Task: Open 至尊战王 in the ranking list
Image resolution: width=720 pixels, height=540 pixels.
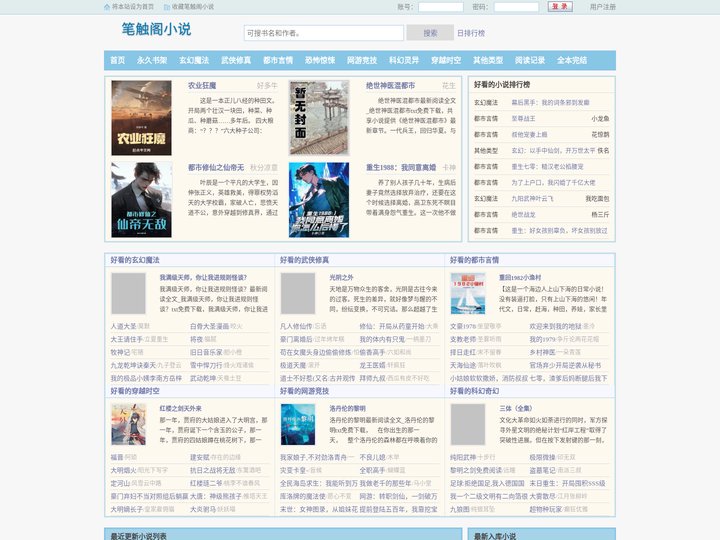Action: tap(523, 118)
